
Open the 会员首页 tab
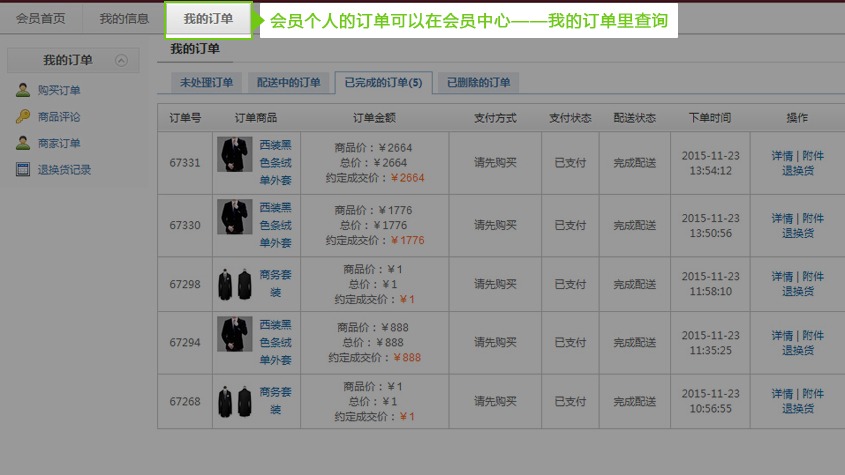pos(40,19)
